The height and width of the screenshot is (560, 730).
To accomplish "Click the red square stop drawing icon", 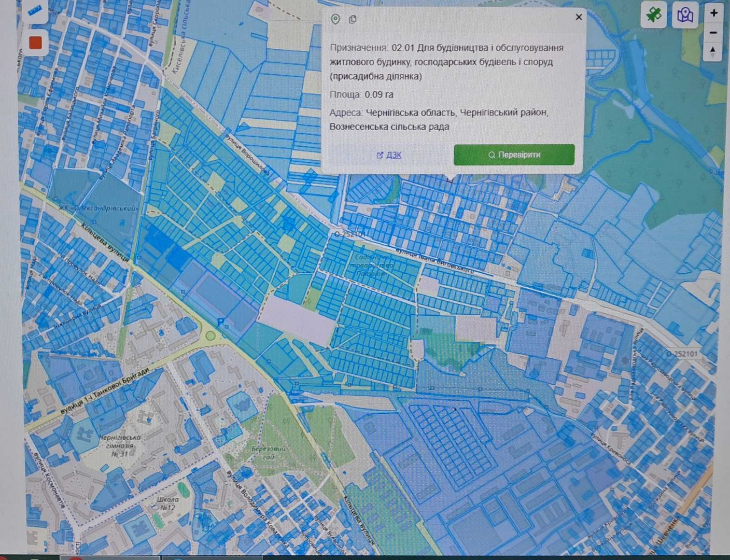I will point(35,43).
